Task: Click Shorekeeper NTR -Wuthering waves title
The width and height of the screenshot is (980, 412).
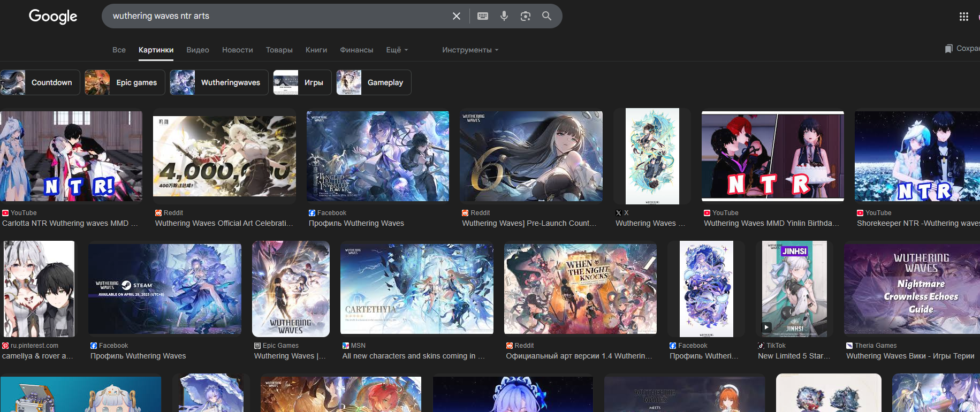Action: coord(918,223)
